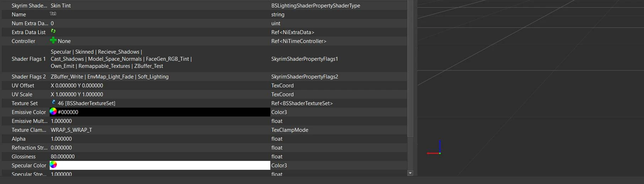Viewport: 644px width, 184px height.
Task: Open the Emissive Color wheel picker
Action: click(53, 112)
